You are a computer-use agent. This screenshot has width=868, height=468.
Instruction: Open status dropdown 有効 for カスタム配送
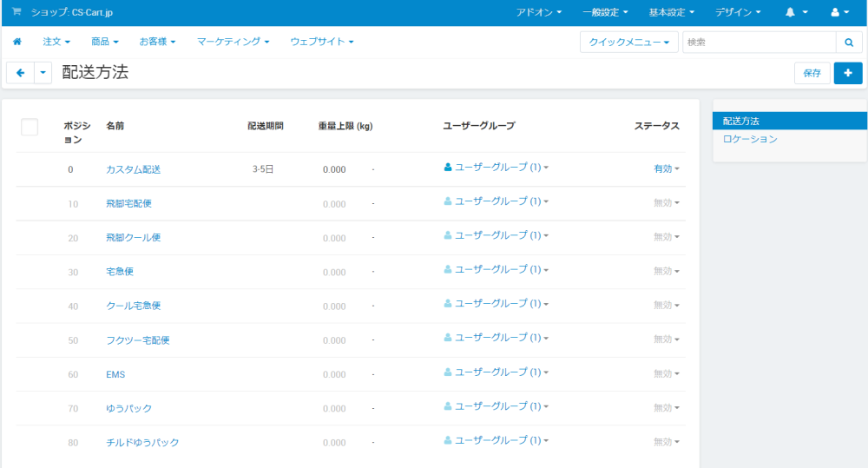click(x=666, y=168)
